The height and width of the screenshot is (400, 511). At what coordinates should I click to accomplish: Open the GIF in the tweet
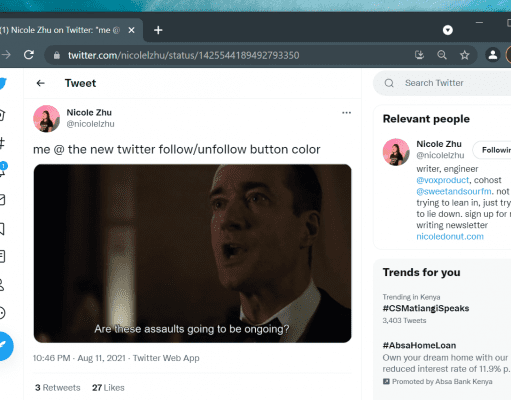click(192, 253)
